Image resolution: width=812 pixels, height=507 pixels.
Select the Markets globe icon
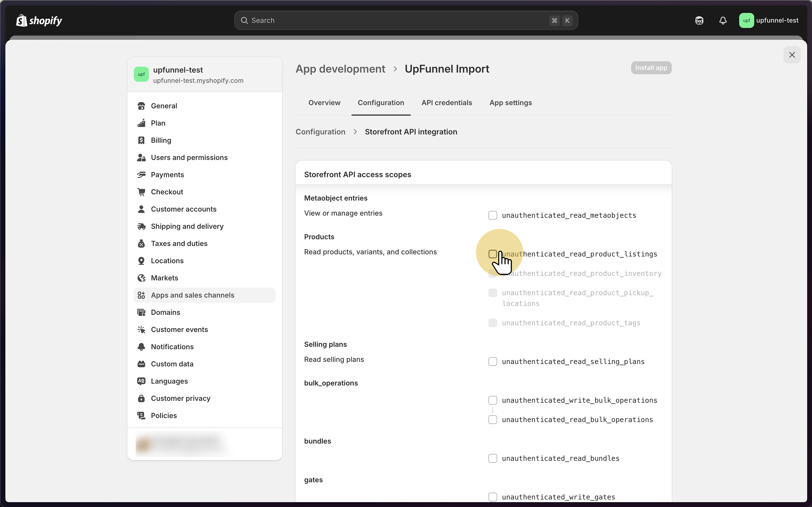141,278
